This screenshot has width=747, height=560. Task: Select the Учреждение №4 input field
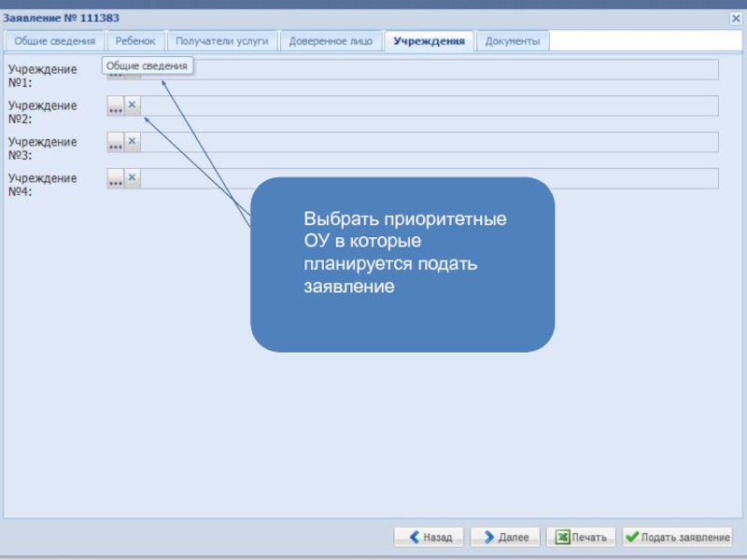pos(430,179)
